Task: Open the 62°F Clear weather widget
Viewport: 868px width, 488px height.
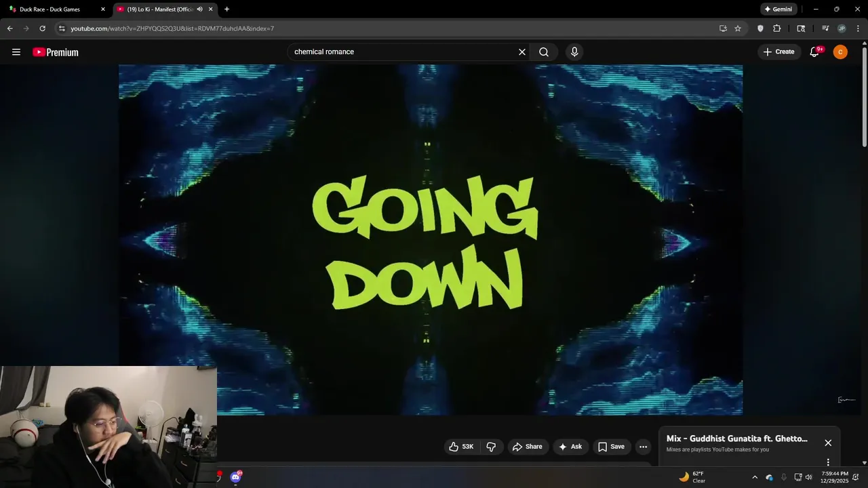Action: coord(692,477)
